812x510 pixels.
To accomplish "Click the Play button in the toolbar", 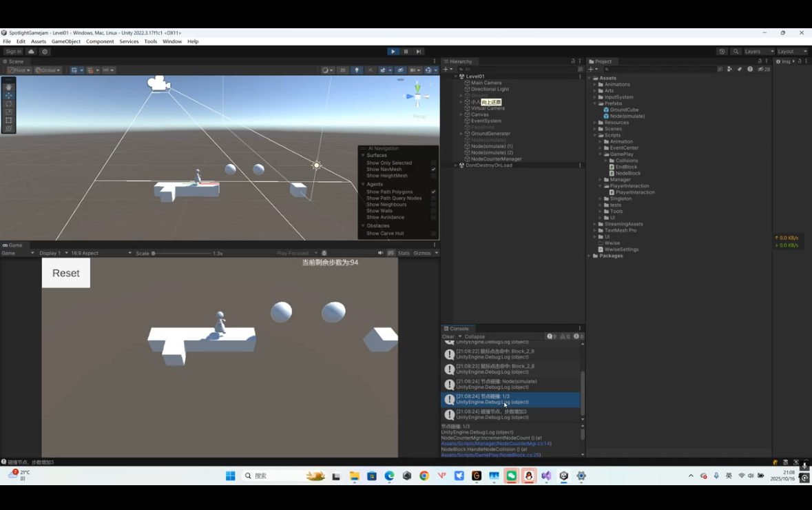I will point(393,52).
